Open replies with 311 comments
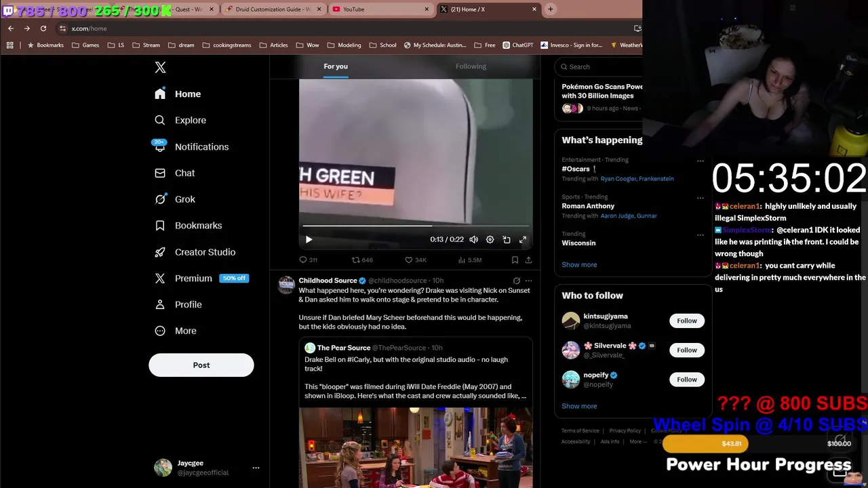The height and width of the screenshot is (488, 868). pyautogui.click(x=309, y=260)
